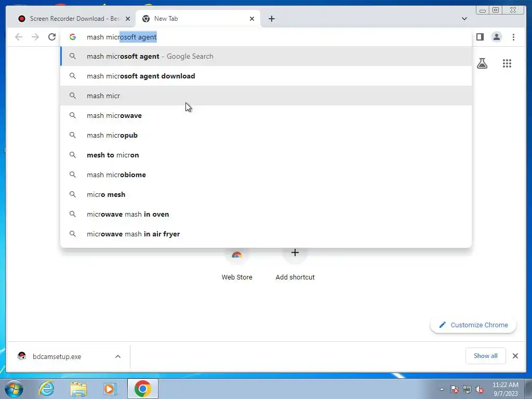The width and height of the screenshot is (532, 399).
Task: Open the Web Store shortcut
Action: coord(237,264)
